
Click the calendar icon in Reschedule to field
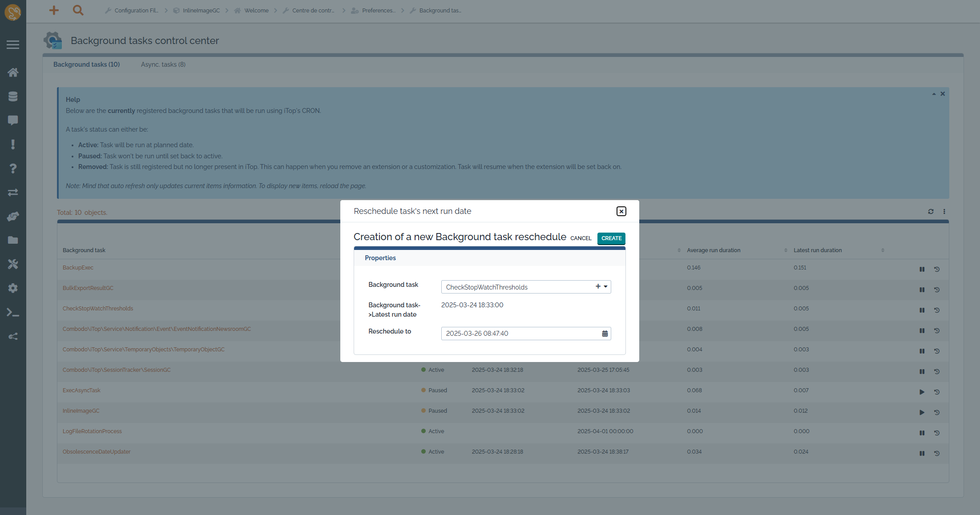point(605,334)
